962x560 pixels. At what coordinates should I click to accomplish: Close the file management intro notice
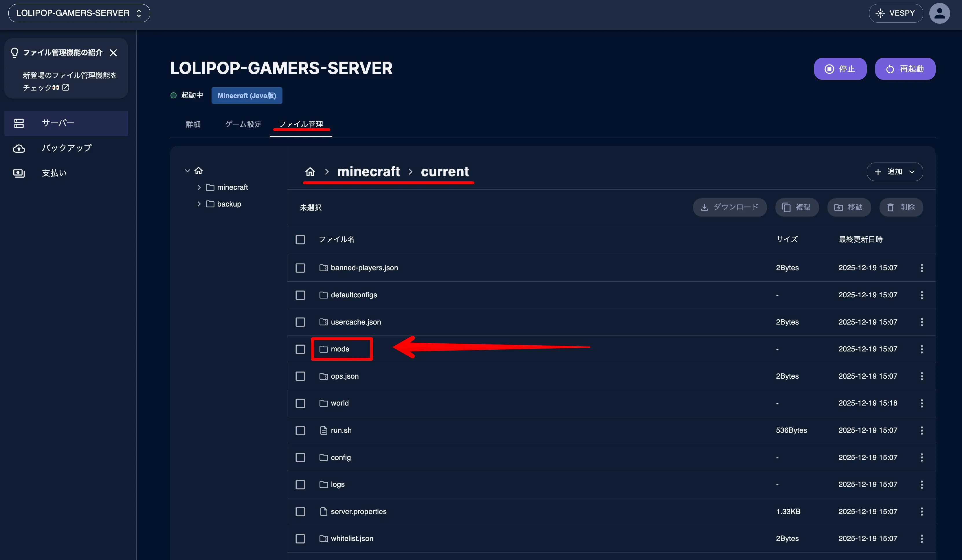[x=113, y=53]
